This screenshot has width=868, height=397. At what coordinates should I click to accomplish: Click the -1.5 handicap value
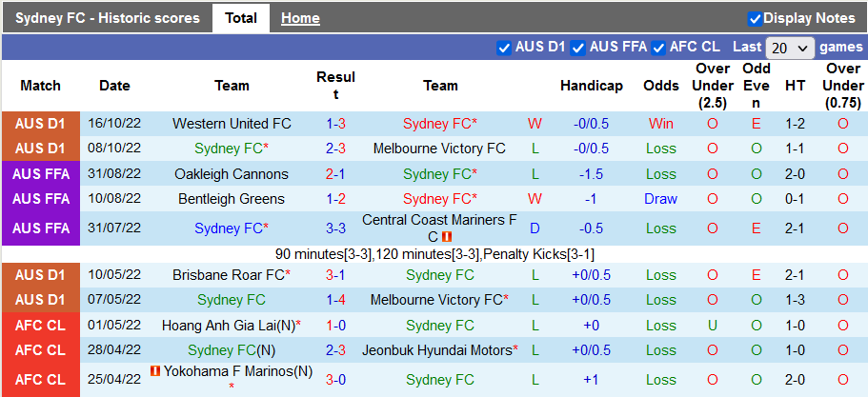tap(592, 174)
